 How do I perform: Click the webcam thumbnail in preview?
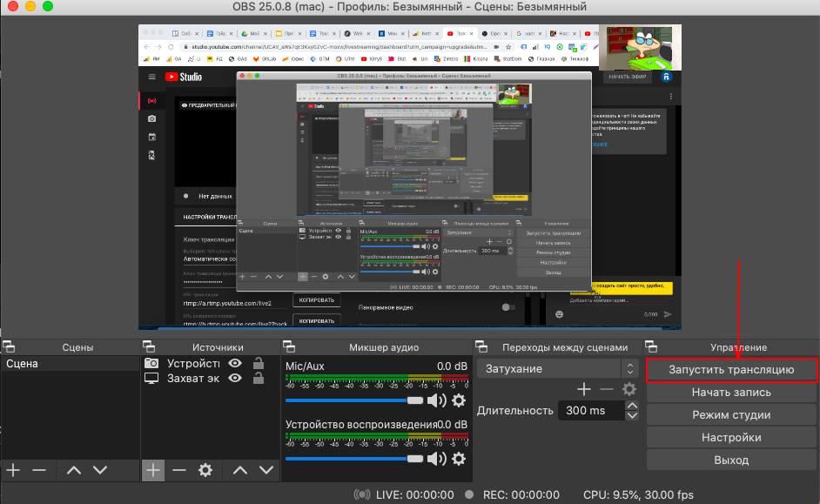[640, 48]
